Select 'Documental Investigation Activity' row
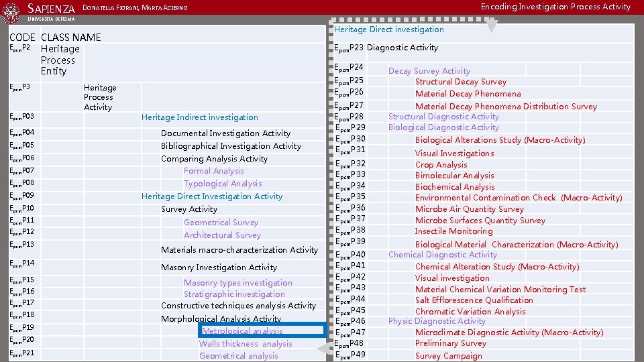The height and width of the screenshot is (362, 644). [x=225, y=133]
